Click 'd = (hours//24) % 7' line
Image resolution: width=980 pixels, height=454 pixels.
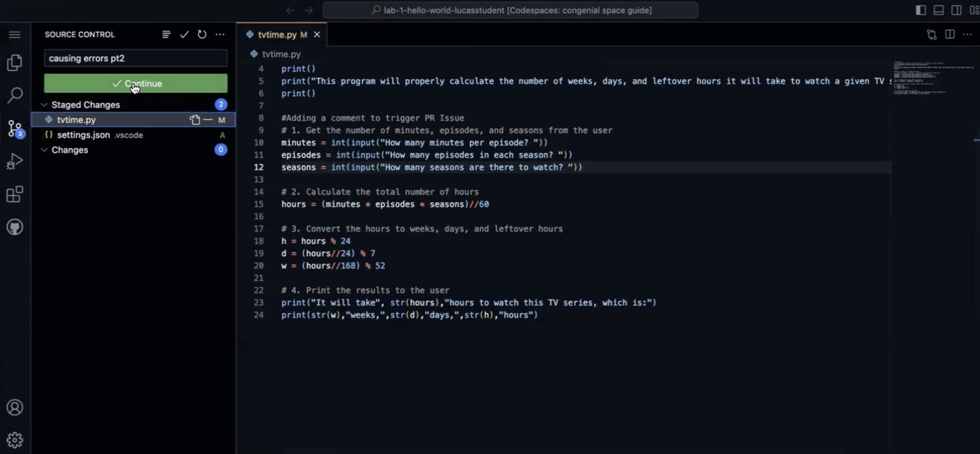pos(328,253)
